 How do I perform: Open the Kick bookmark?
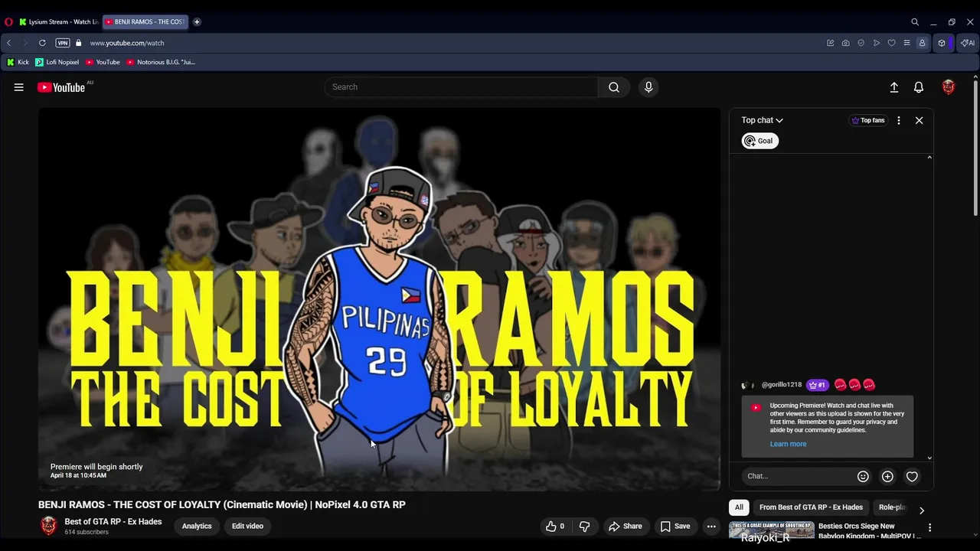[18, 62]
